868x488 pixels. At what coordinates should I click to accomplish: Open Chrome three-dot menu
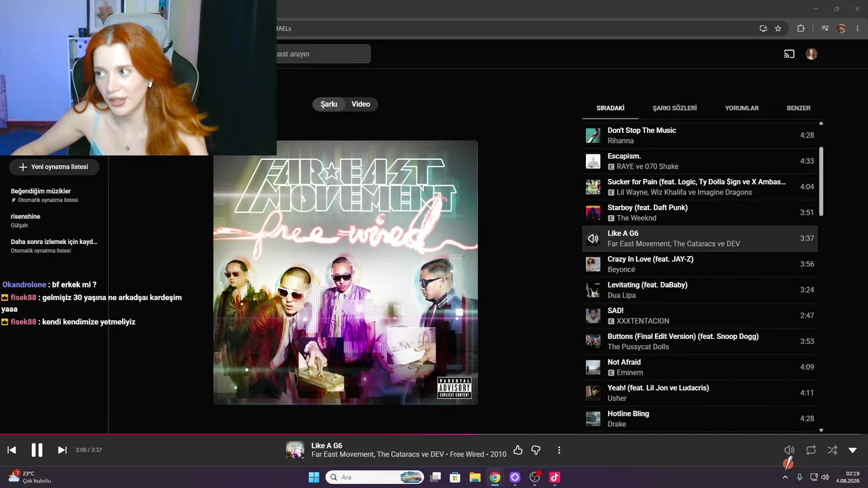(857, 28)
